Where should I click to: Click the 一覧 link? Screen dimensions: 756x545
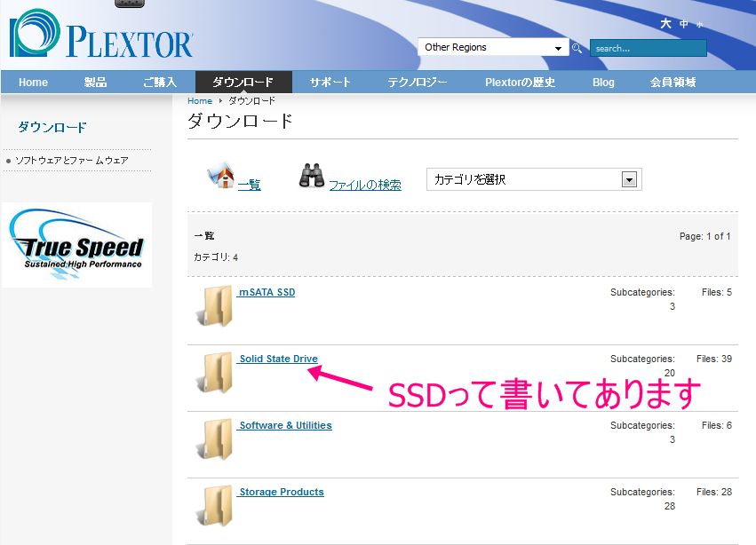250,184
